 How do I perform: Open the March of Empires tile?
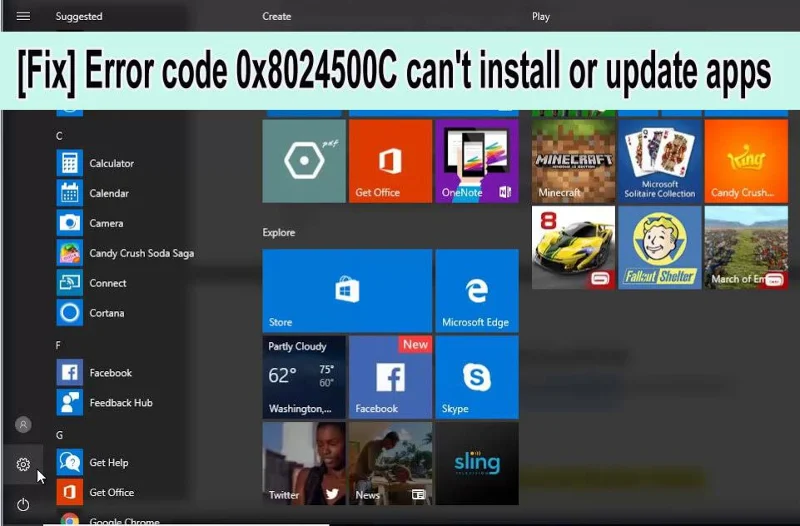click(x=746, y=247)
